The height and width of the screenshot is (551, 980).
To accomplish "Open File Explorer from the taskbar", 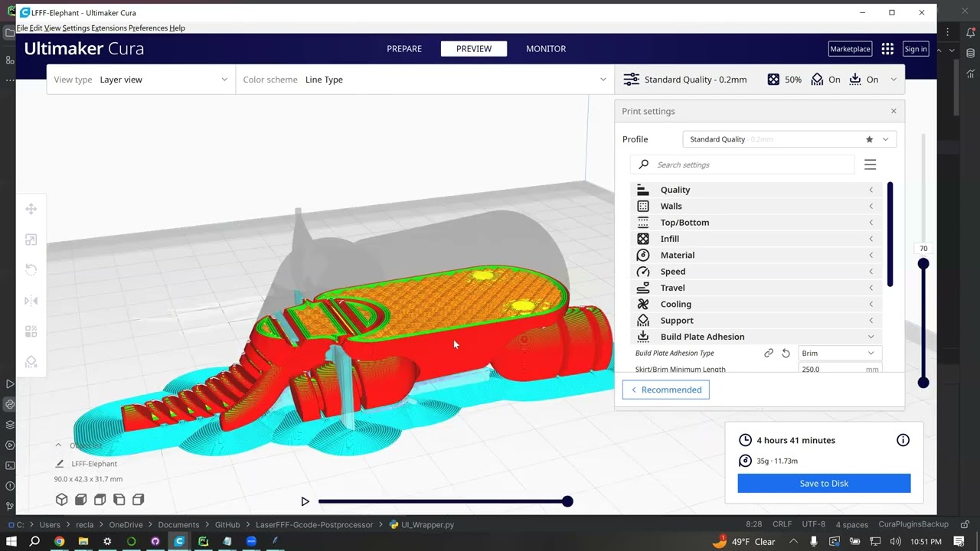I will tap(83, 541).
